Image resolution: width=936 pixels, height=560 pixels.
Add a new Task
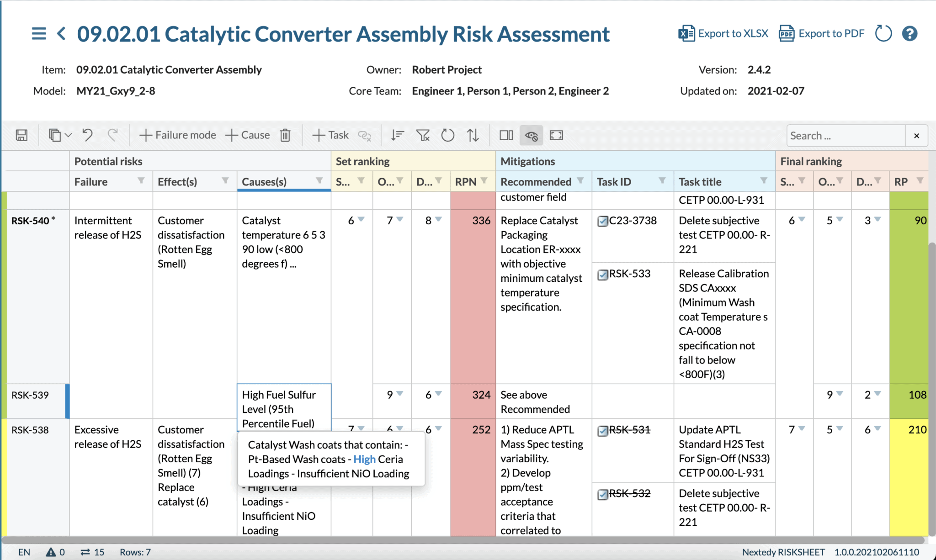pyautogui.click(x=330, y=135)
